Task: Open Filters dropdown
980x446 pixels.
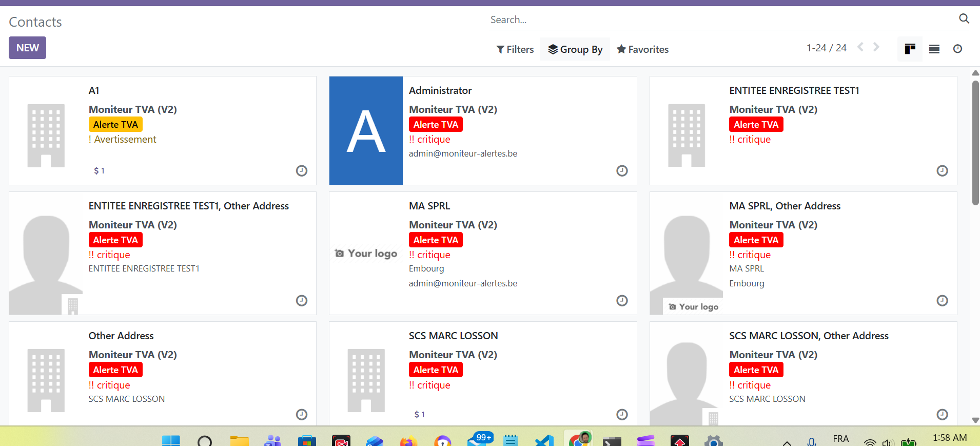Action: 515,50
